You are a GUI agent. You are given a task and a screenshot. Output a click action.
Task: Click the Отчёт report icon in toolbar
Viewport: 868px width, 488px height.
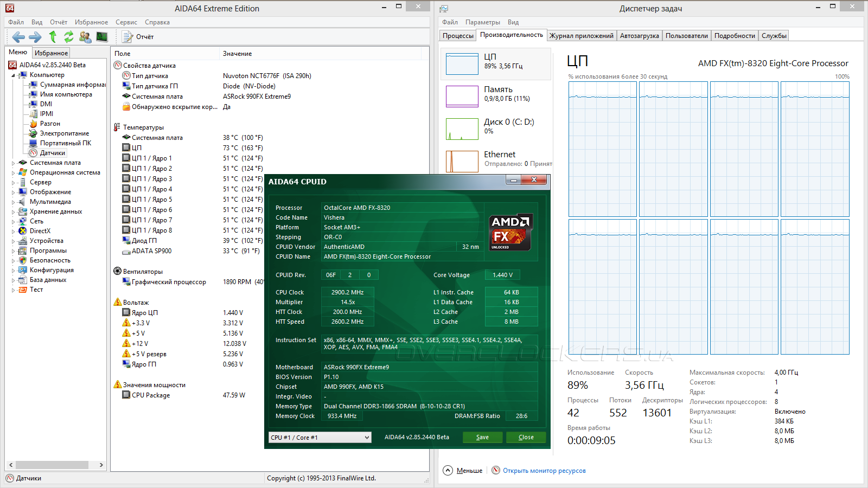128,37
